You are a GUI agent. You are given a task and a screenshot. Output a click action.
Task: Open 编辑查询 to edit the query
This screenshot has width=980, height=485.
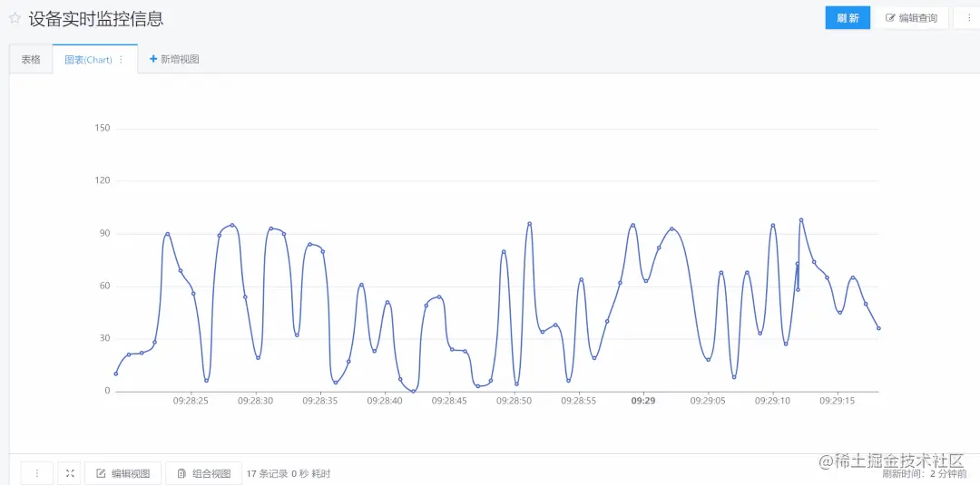(911, 18)
